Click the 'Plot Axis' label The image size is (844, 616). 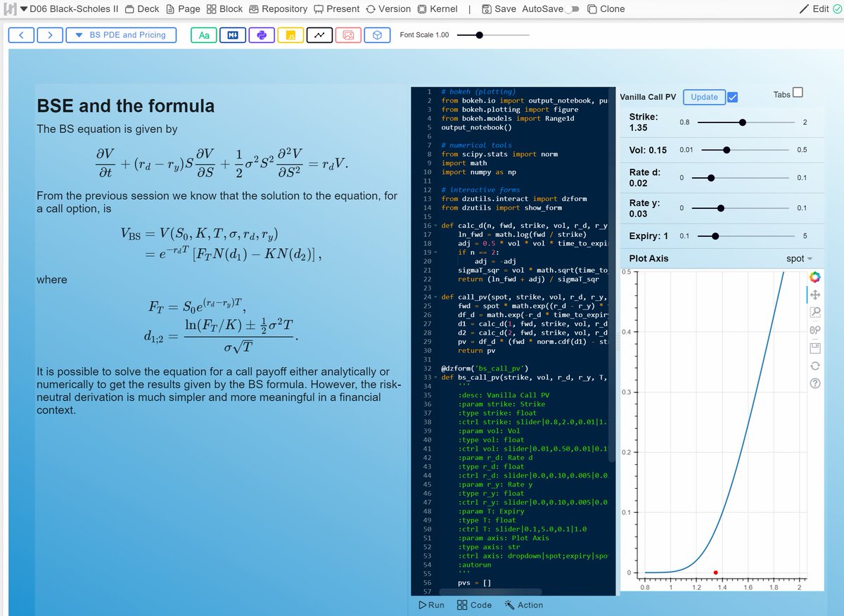pyautogui.click(x=648, y=259)
